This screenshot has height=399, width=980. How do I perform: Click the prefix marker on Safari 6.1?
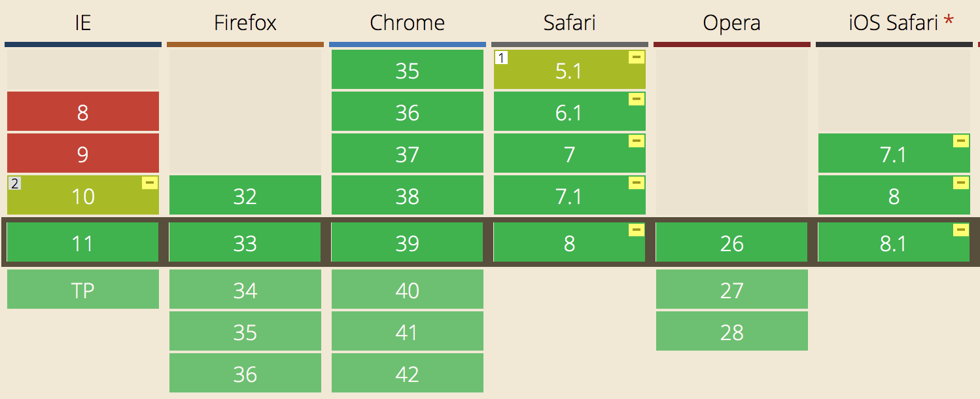tap(637, 99)
